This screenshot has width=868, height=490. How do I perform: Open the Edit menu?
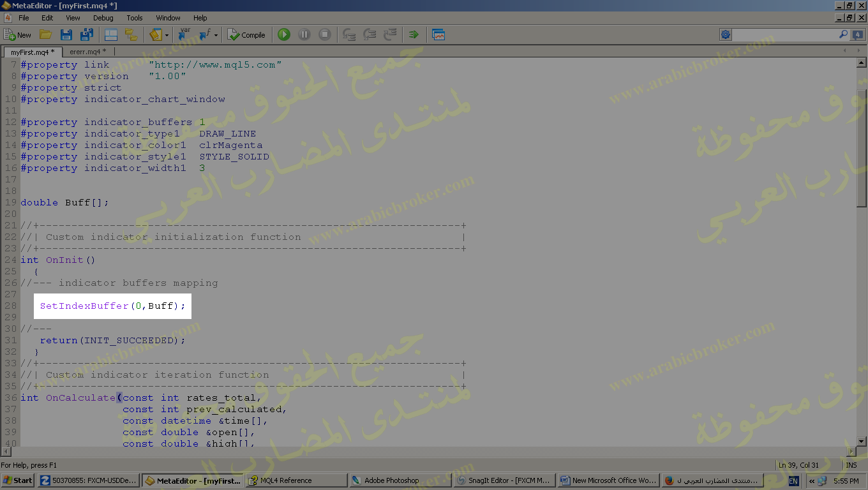[47, 18]
